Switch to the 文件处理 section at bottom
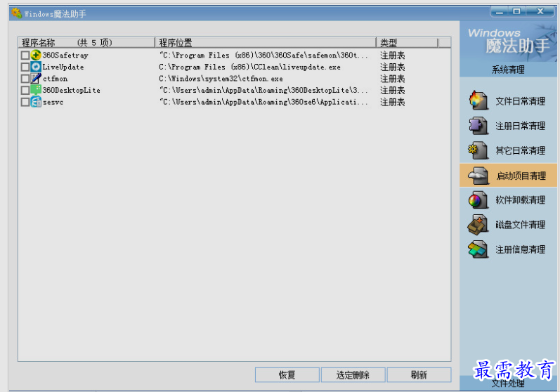 pos(508,384)
